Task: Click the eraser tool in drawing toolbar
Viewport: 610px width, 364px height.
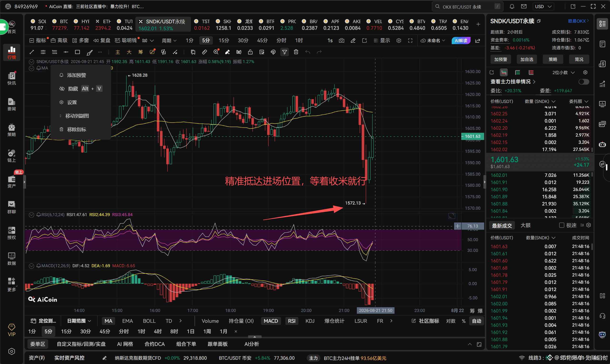Action: 227,52
